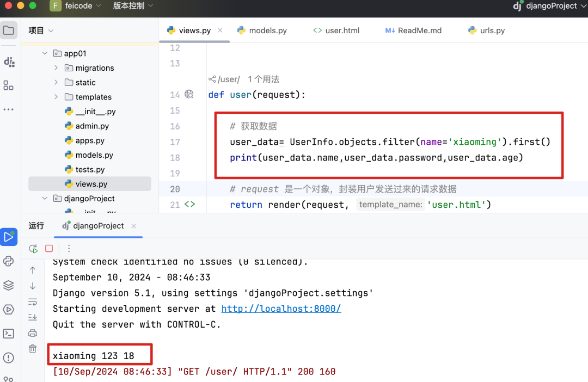Collapse the app01 folder
Viewport: 588px width, 382px height.
(x=45, y=53)
